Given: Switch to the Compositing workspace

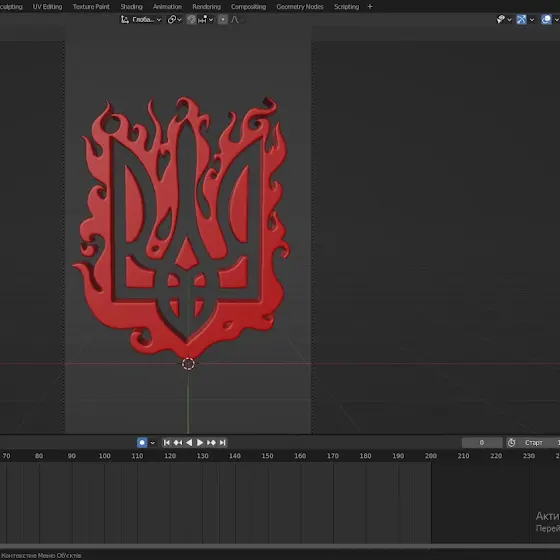Looking at the screenshot, I should tap(248, 7).
